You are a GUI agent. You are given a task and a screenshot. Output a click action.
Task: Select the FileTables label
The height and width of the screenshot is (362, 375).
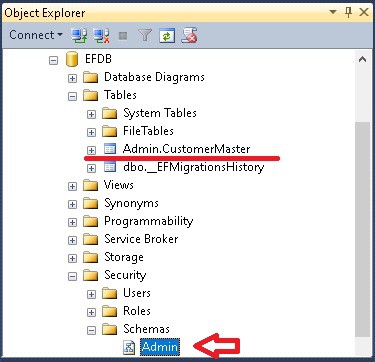pos(148,131)
